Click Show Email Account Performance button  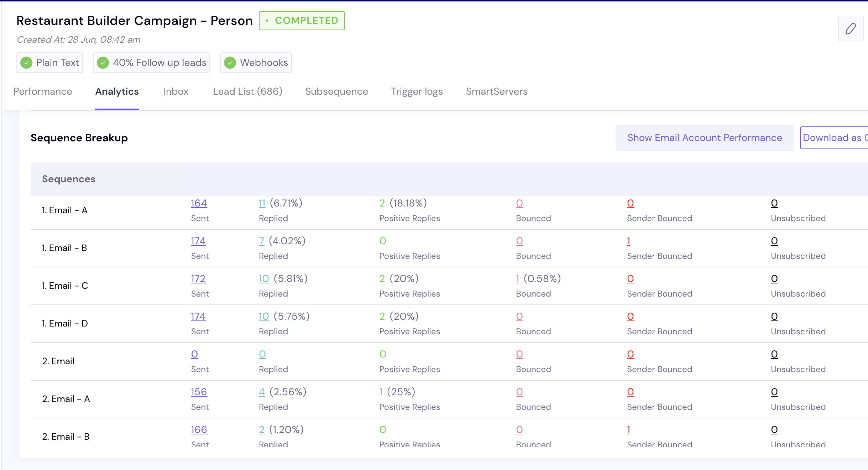(704, 138)
